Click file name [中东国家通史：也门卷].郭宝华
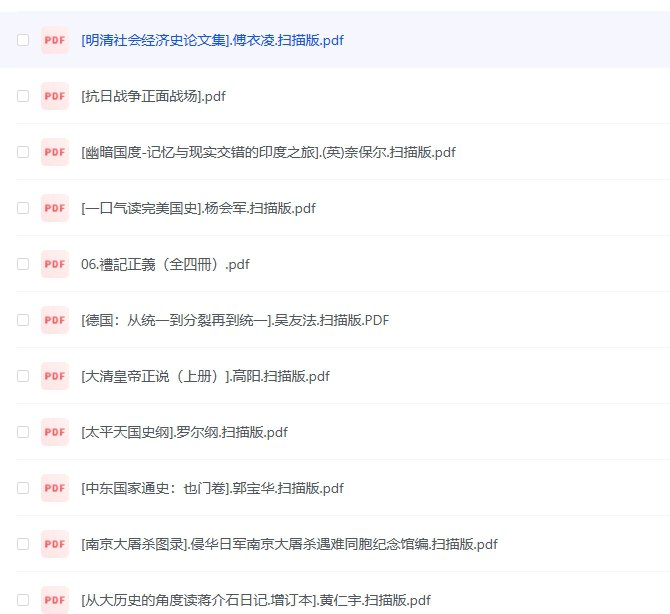 212,488
